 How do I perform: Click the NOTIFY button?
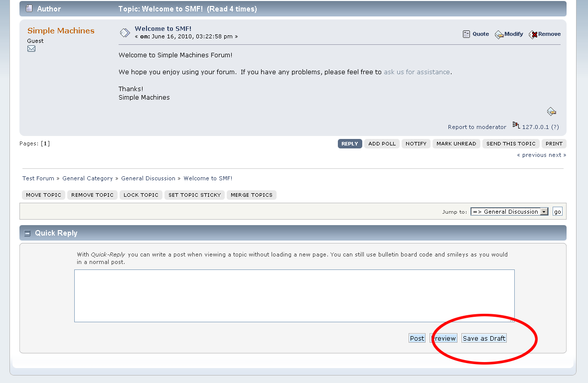[416, 144]
